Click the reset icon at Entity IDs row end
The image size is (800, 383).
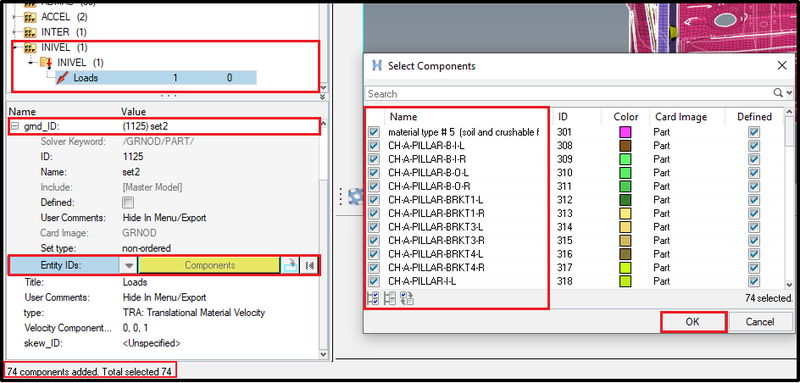[309, 265]
